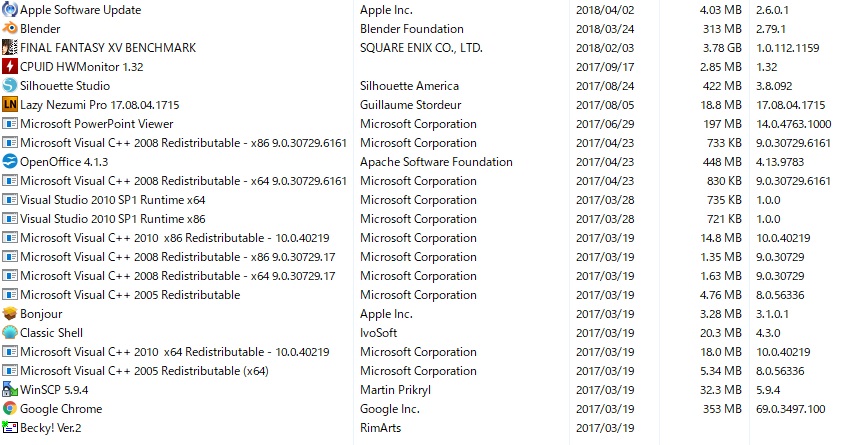Click the Classic Shell icon

coord(10,333)
